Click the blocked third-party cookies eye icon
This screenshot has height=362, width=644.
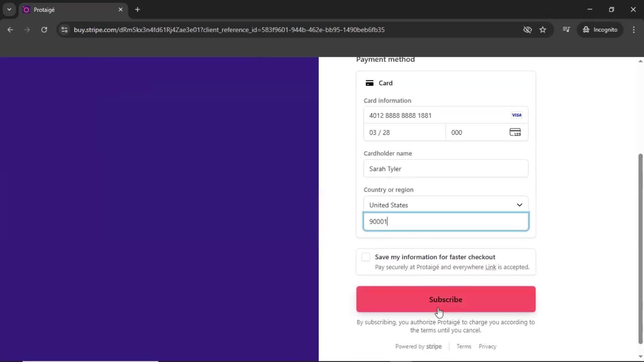coord(527,29)
